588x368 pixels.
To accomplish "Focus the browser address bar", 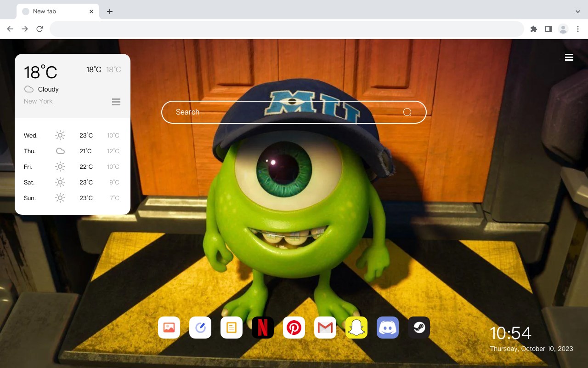I will click(287, 29).
